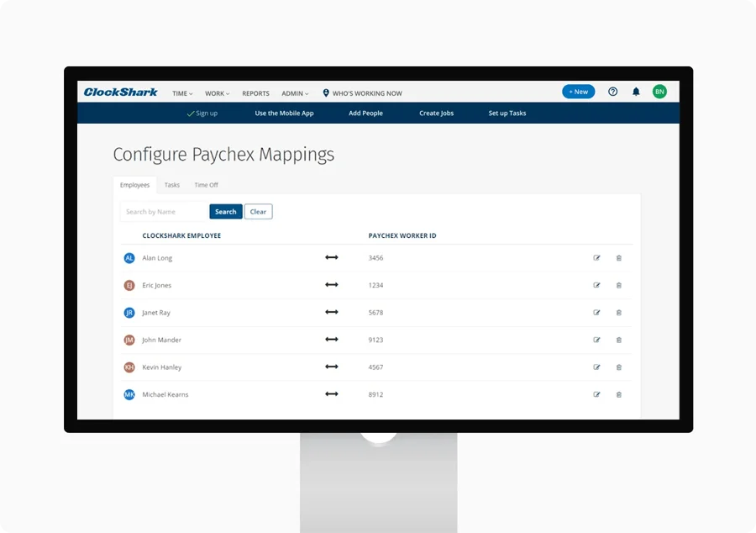Delete Michael Kearns's mapping

[618, 394]
